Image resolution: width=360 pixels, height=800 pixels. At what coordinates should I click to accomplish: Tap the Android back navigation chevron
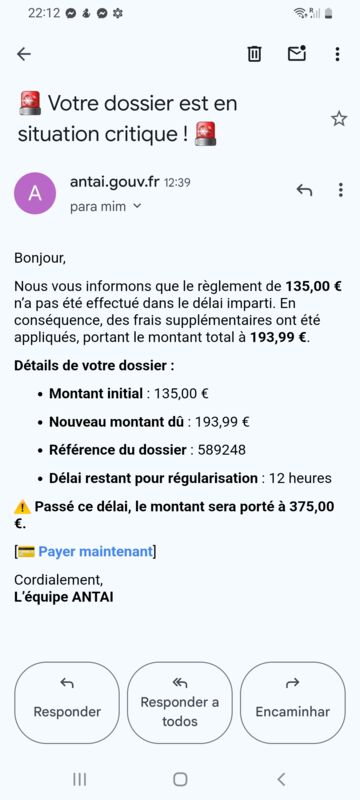[281, 779]
